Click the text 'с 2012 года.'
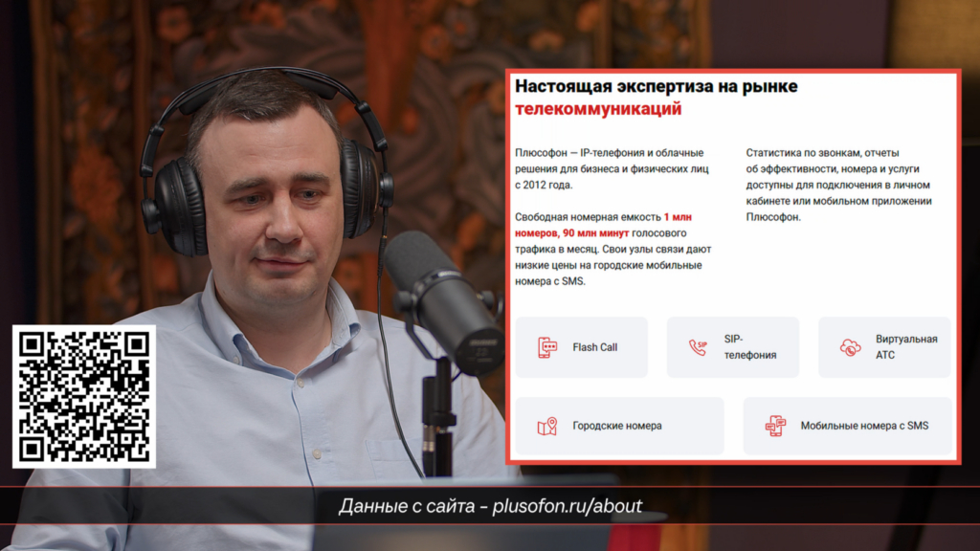980x551 pixels. [x=544, y=185]
